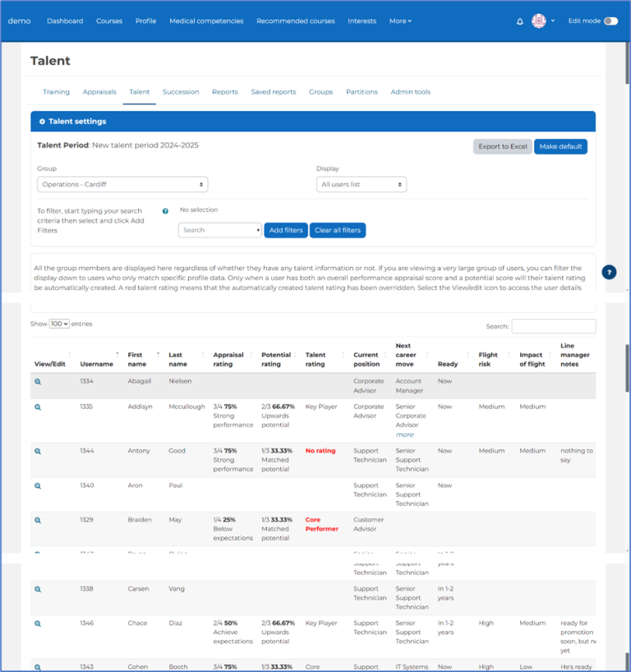This screenshot has width=631, height=672.
Task: Click Add filters button
Action: point(286,230)
